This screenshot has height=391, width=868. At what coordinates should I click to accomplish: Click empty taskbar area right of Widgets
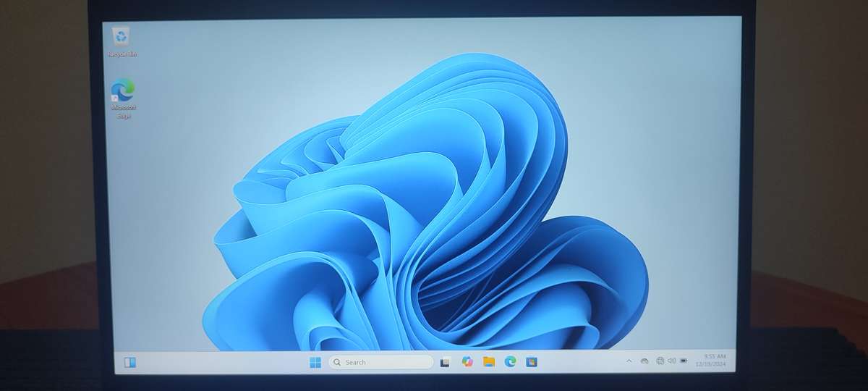coord(217,362)
